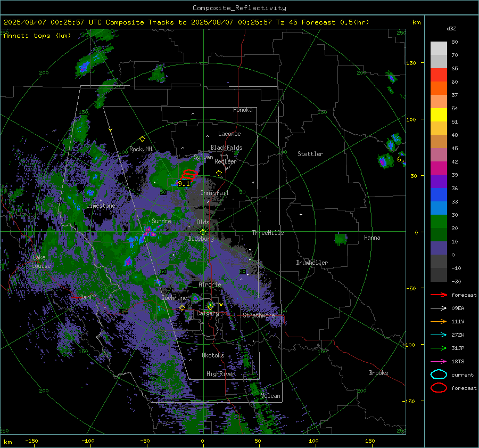
Task: Pick the magenta 39–42 dBZ swatch
Action: (x=439, y=168)
